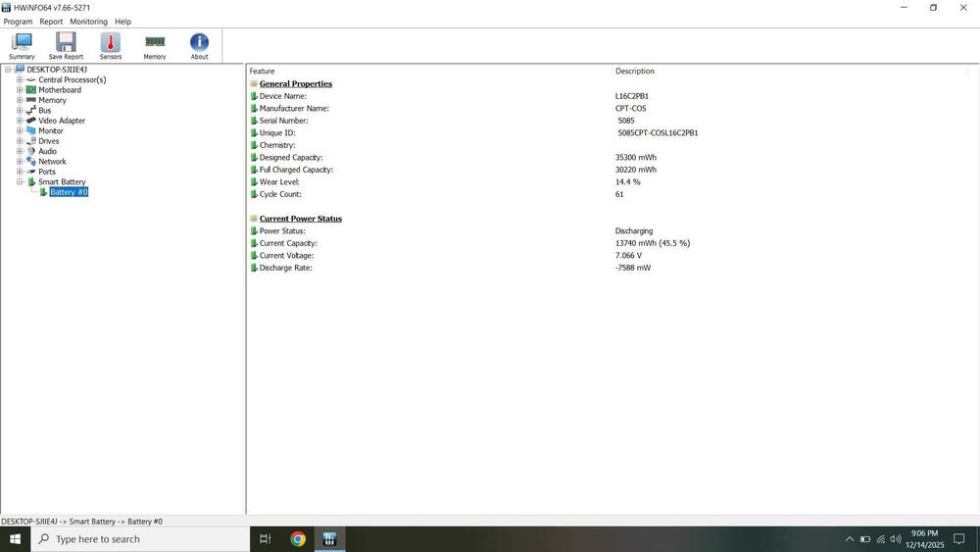Click the Description column header
This screenshot has height=552, width=980.
pyautogui.click(x=635, y=72)
